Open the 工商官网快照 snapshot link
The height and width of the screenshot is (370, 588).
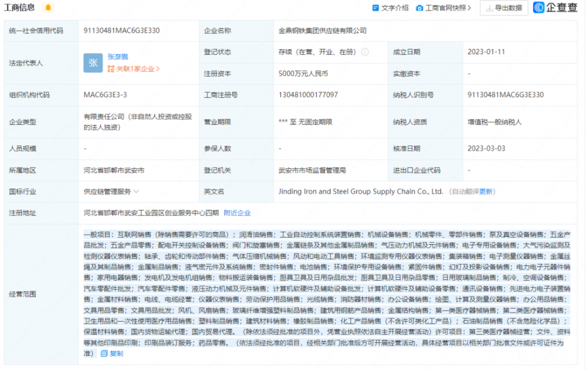click(x=443, y=8)
